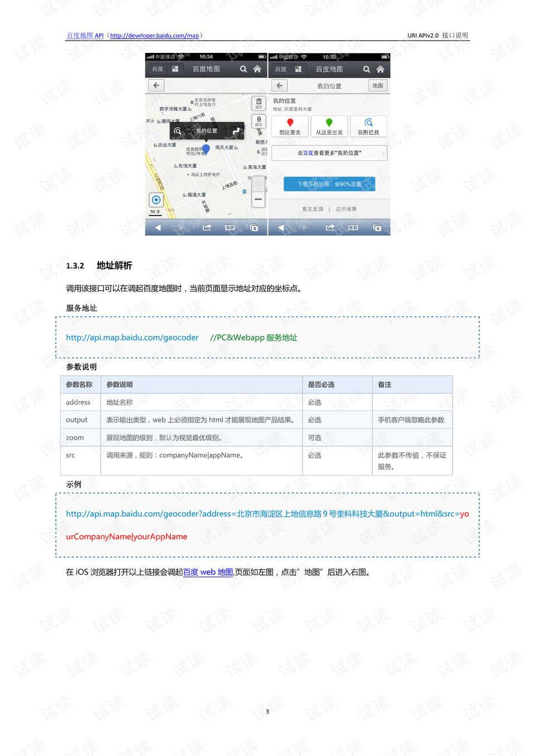This screenshot has width=535, height=756.
Task: Click the 百度 web 地图 hyperlink in text
Action: [x=208, y=572]
